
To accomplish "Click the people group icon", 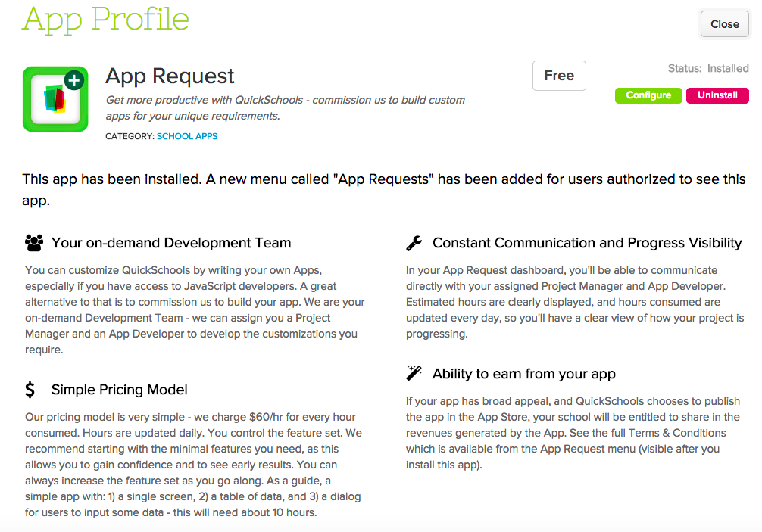I will (x=33, y=243).
